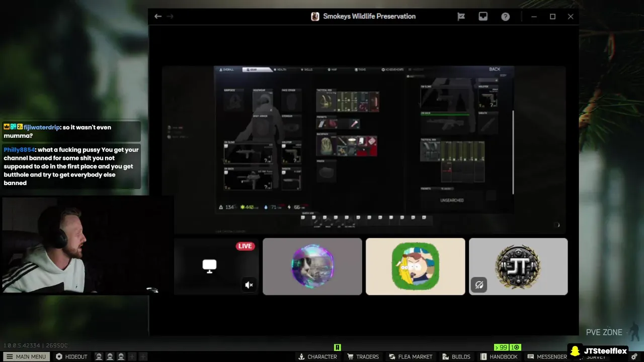Click the Smokeys Wildlife Preservation server icon
This screenshot has width=644, height=362.
pyautogui.click(x=315, y=17)
